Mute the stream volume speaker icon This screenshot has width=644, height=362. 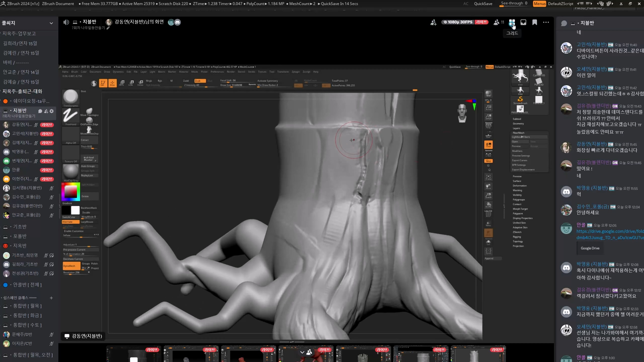point(66,22)
